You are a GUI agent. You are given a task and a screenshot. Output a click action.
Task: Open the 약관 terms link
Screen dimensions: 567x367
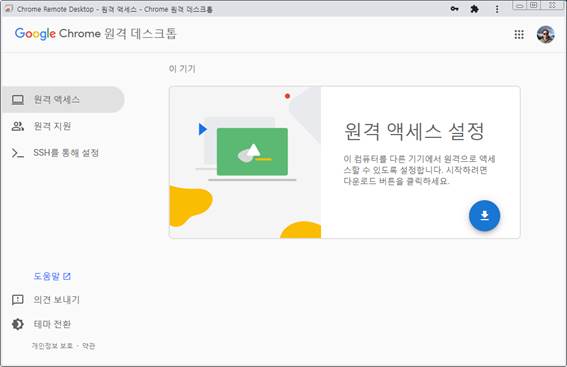coord(89,346)
